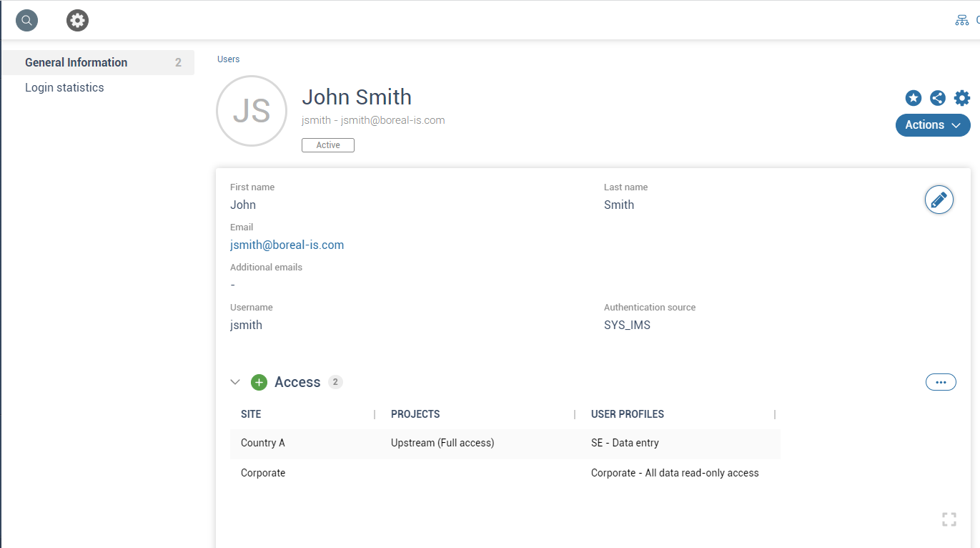Click the jsmith@boreal-is.com email link

click(x=287, y=245)
